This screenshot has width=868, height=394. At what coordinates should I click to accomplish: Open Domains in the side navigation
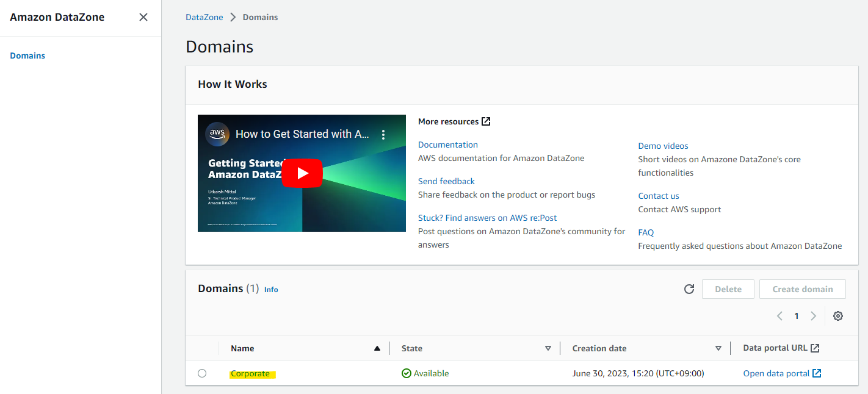(27, 56)
